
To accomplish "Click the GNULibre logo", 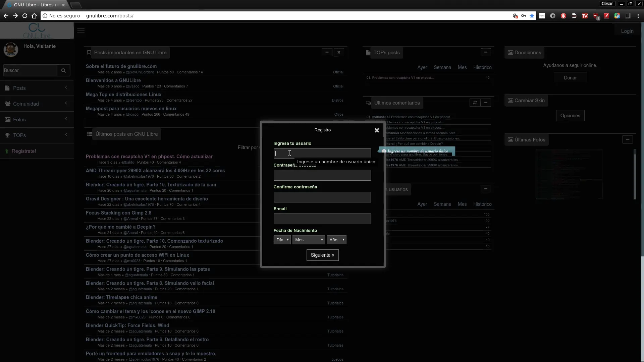I will click(37, 31).
